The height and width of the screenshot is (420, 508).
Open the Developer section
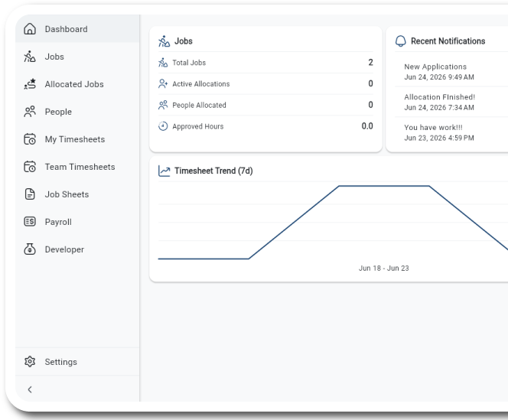[77, 249]
